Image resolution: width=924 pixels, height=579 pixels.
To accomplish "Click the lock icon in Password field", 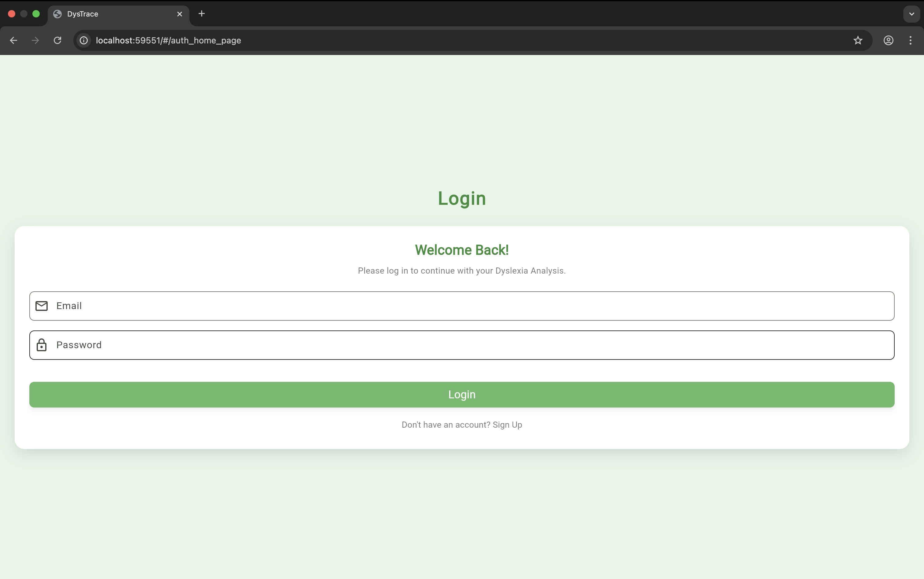I will click(x=41, y=345).
